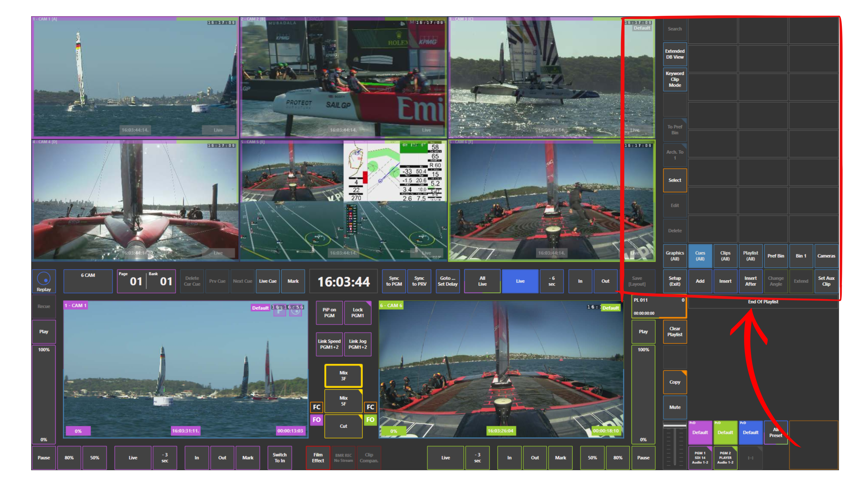868x488 pixels.
Task: Click the green PGM 2 speed slider track
Action: coord(643,395)
